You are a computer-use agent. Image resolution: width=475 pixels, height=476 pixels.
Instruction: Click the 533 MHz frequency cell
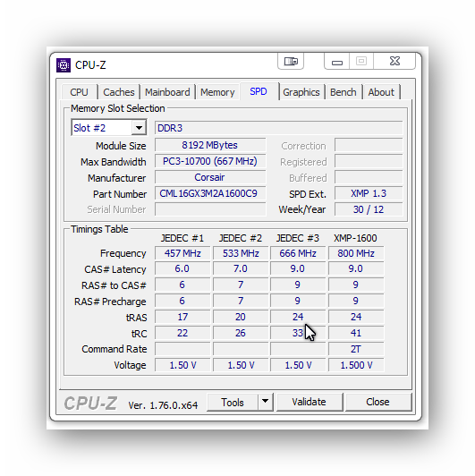(x=241, y=253)
